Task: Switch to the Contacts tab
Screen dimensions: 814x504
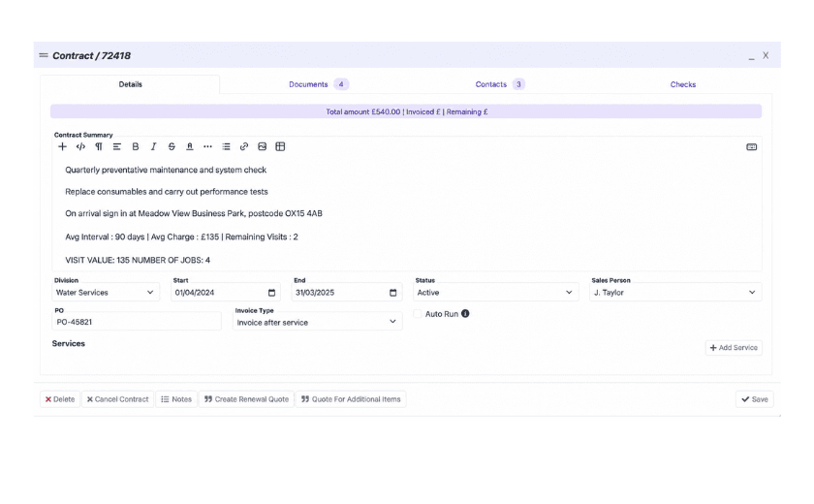Action: (500, 84)
